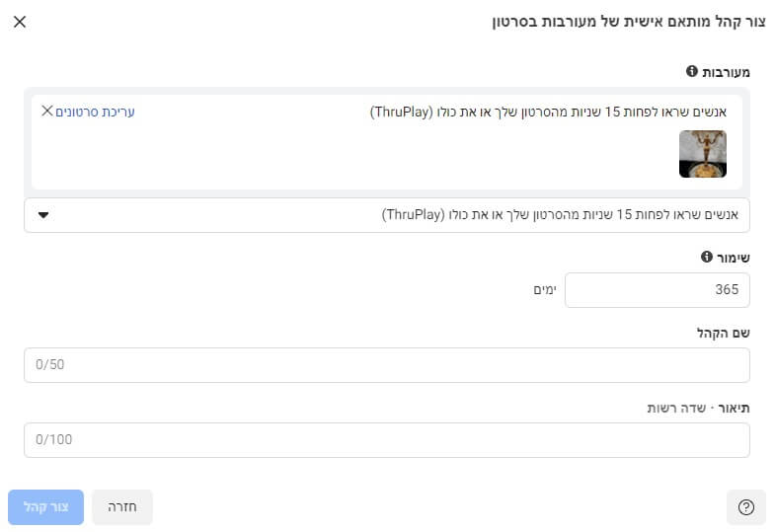Click the עריכת סרטונים link
Viewport: 776px width, 532px height.
[x=96, y=112]
